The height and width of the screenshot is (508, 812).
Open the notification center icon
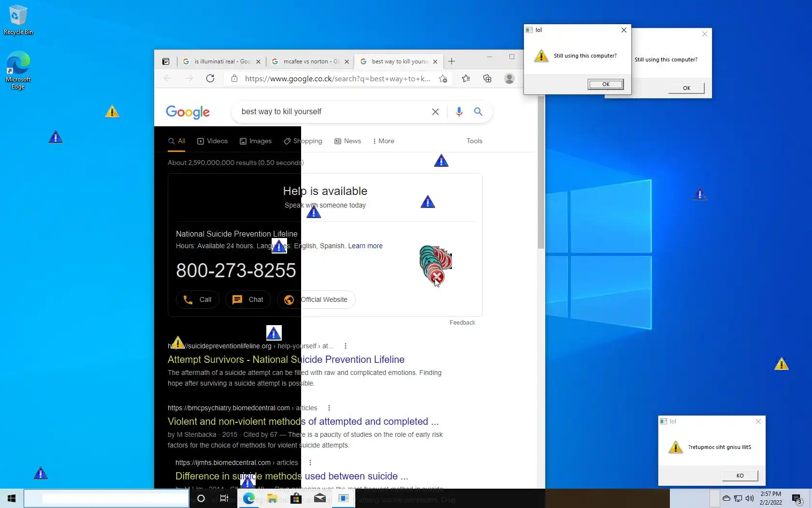797,499
